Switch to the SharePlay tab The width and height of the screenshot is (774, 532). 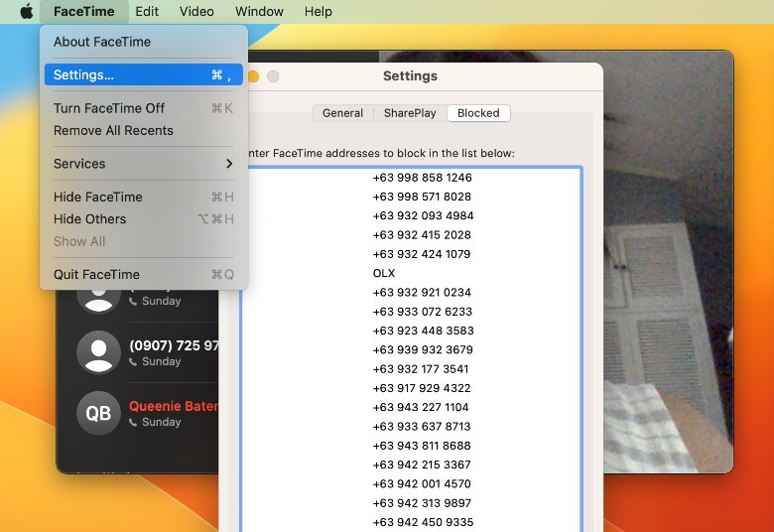click(x=410, y=113)
